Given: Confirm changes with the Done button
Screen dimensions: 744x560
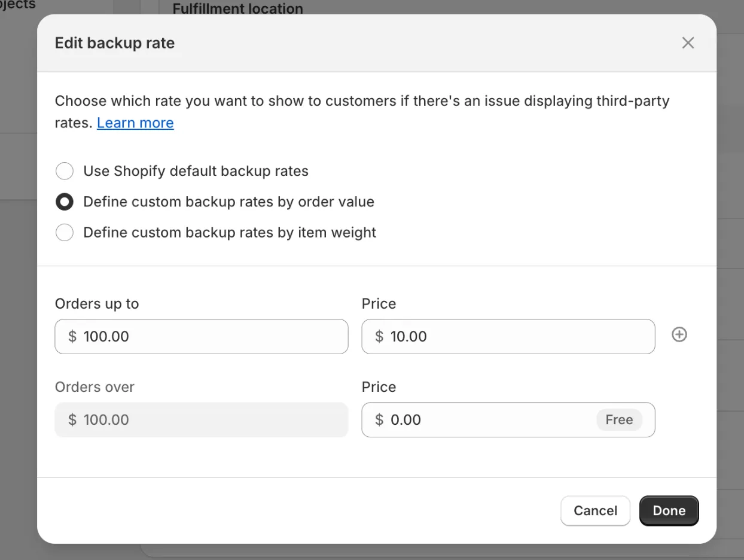Looking at the screenshot, I should [x=669, y=511].
